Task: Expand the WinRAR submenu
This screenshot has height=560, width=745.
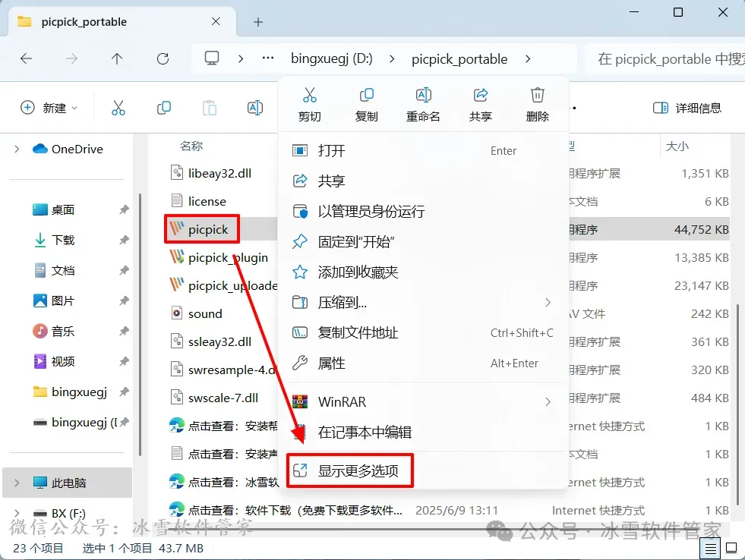Action: click(x=548, y=402)
